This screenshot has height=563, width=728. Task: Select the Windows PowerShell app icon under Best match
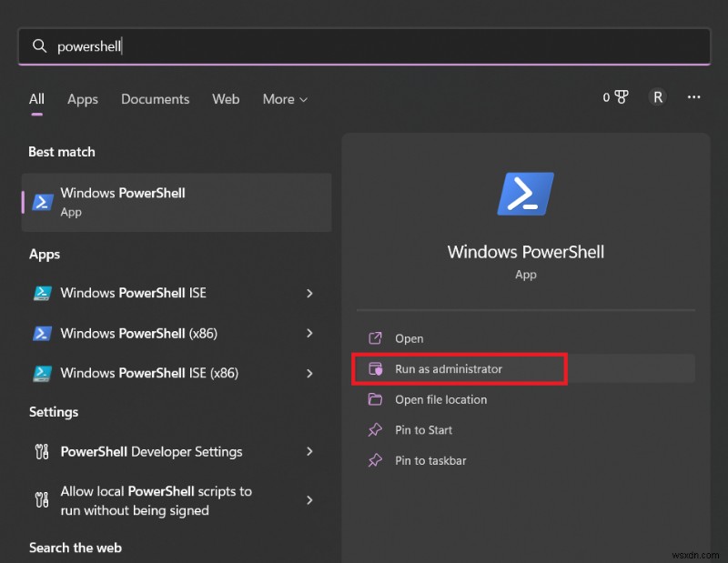coord(42,202)
